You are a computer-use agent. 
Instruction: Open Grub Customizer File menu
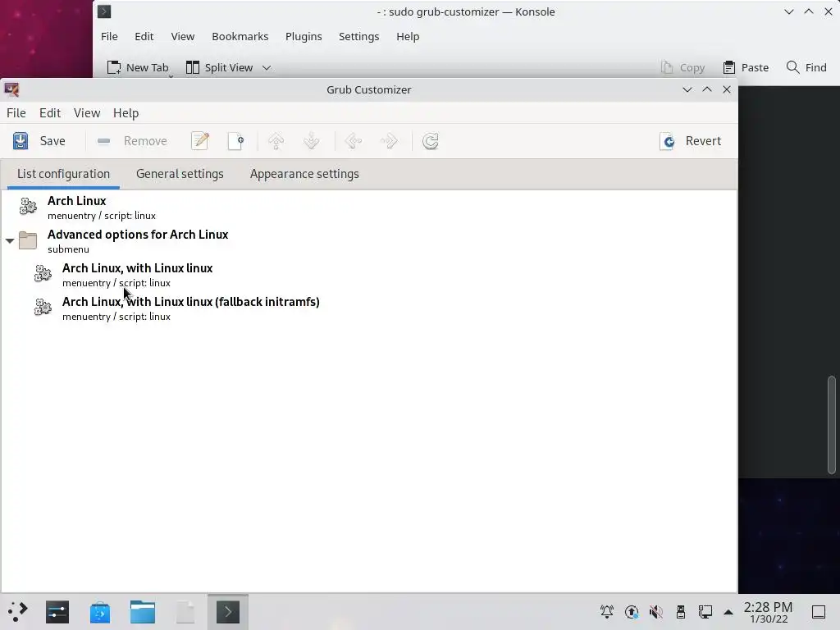click(x=16, y=113)
